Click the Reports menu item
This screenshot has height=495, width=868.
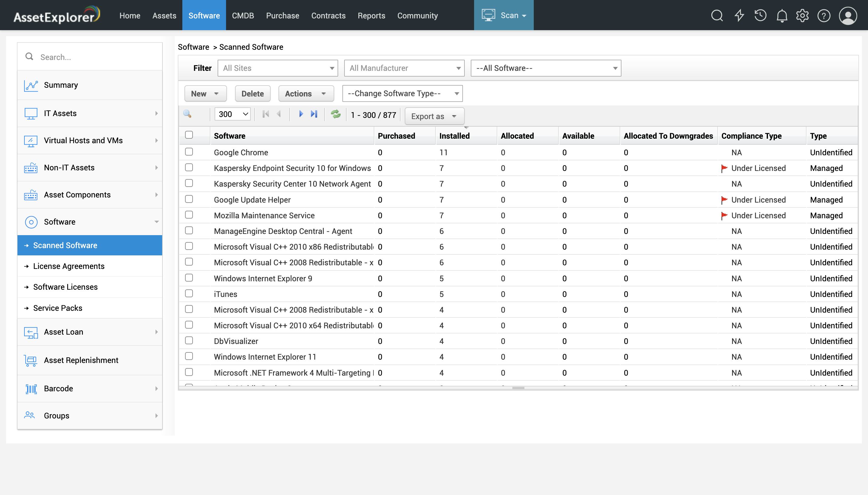370,15
